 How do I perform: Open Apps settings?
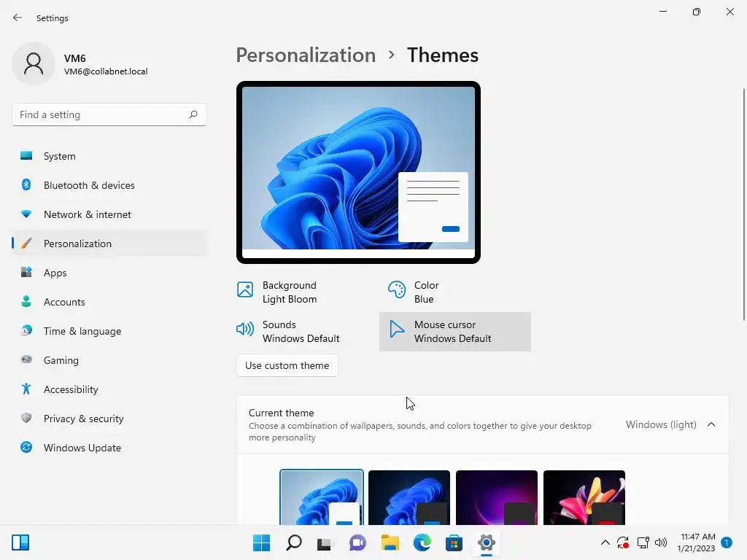(109, 273)
